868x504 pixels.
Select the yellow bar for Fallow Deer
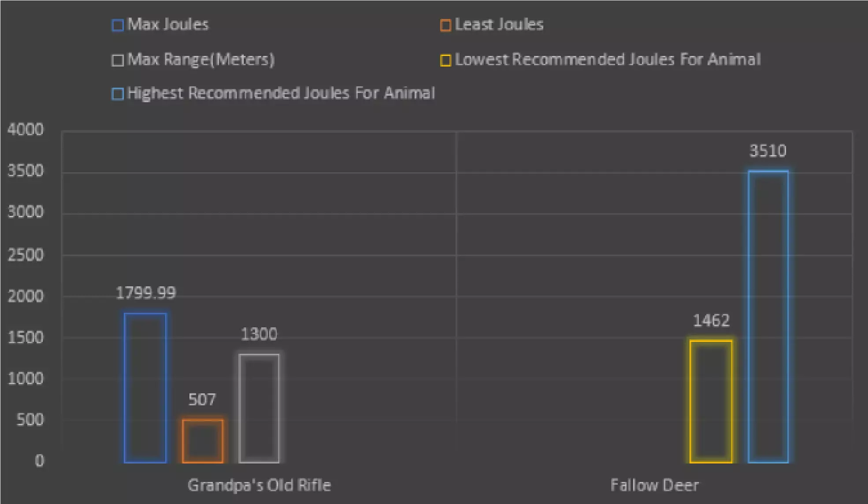pyautogui.click(x=711, y=401)
